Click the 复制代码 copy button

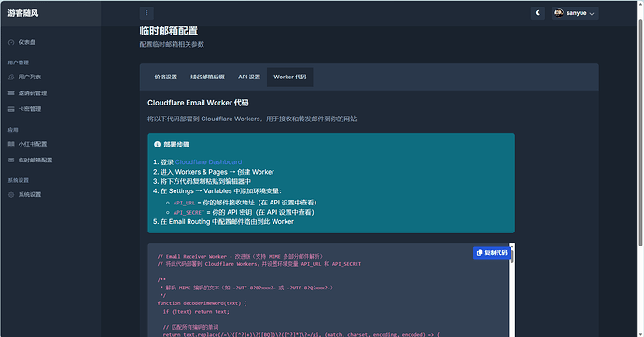tap(492, 253)
